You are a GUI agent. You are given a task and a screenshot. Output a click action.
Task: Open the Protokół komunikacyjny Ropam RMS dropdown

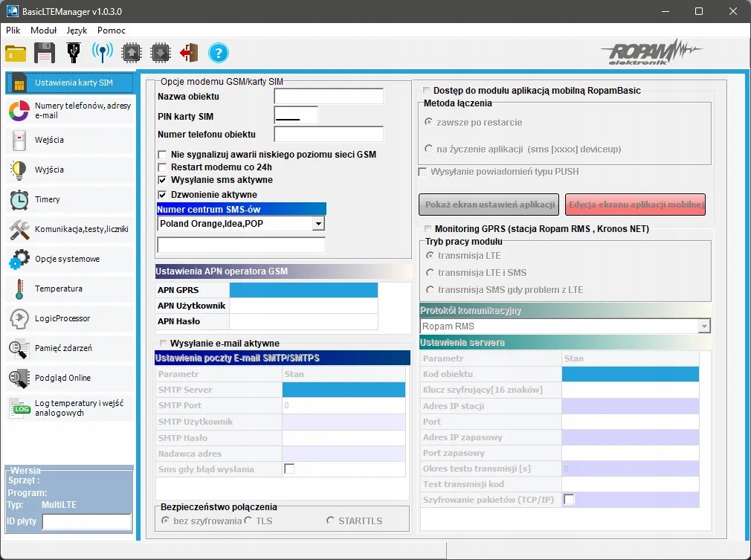point(703,326)
